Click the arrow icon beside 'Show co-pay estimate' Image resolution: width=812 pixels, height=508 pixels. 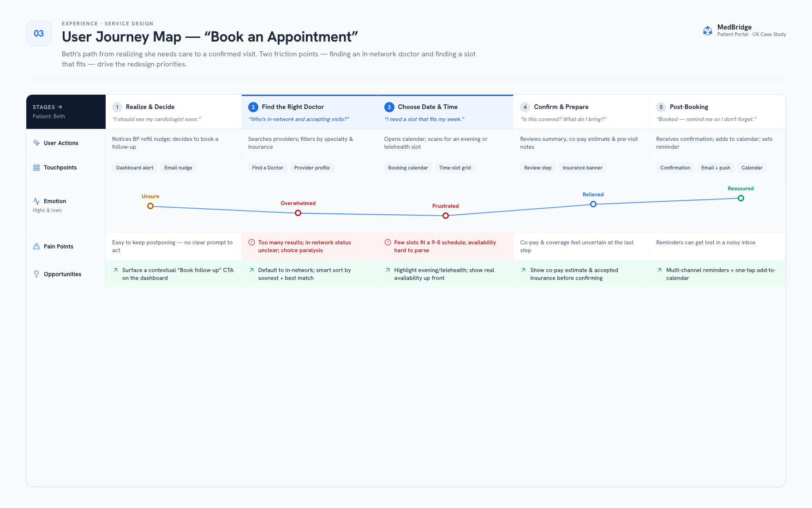click(523, 270)
